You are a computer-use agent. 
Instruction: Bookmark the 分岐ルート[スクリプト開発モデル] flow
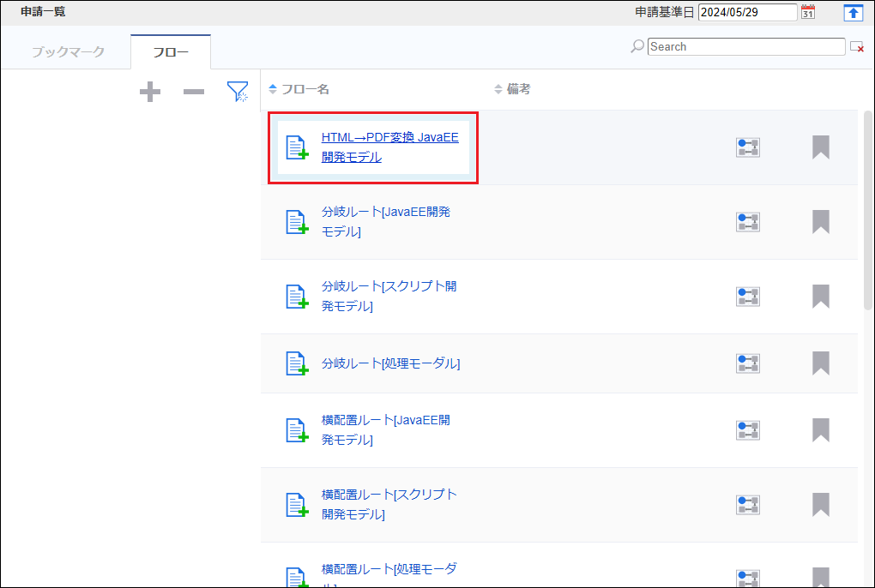pyautogui.click(x=821, y=297)
